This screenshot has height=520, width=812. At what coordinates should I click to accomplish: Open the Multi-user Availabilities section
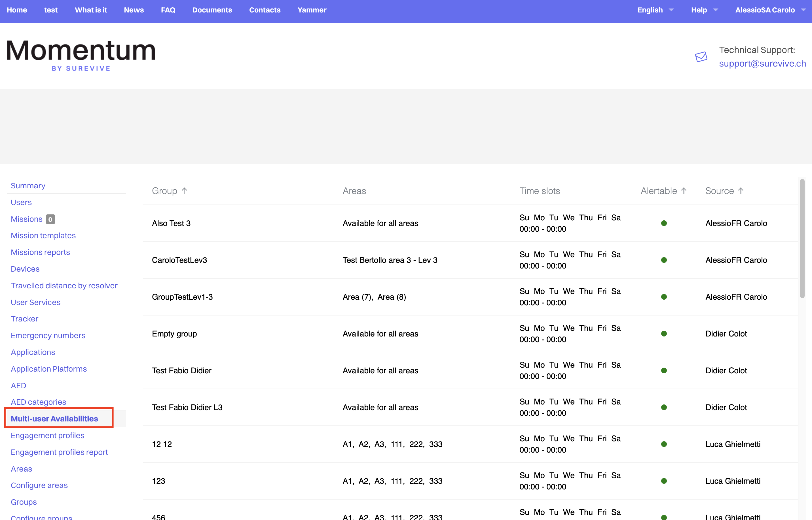pyautogui.click(x=54, y=418)
